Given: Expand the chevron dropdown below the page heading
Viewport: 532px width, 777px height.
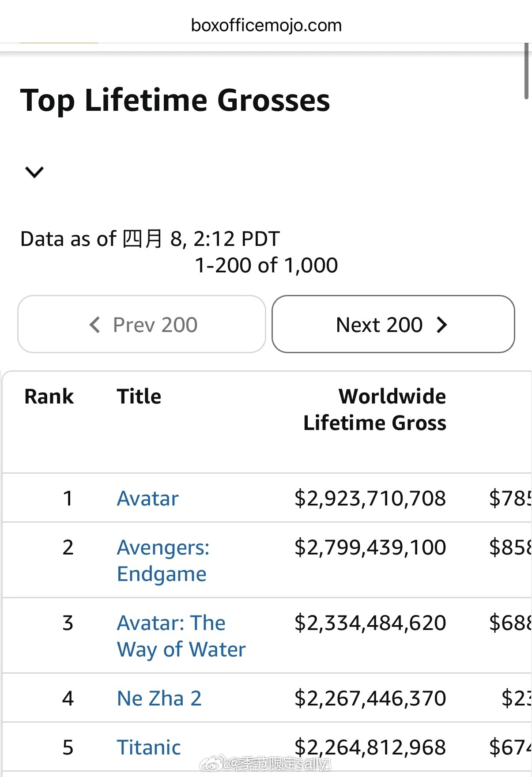Looking at the screenshot, I should point(34,172).
